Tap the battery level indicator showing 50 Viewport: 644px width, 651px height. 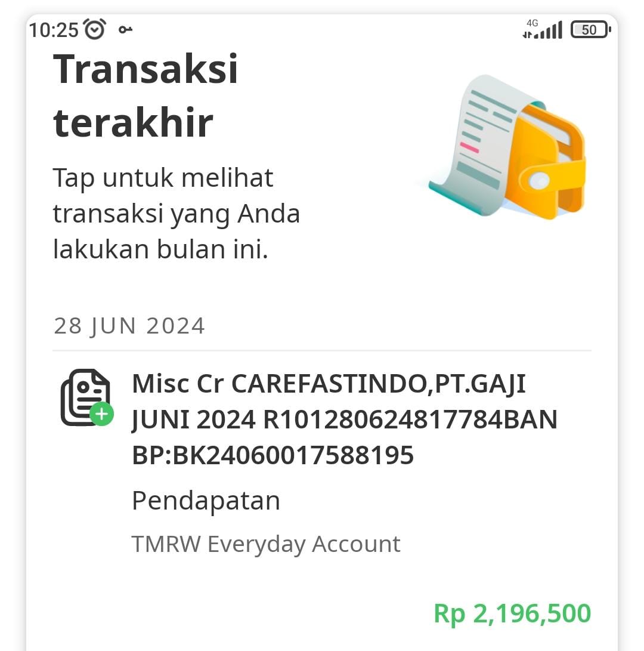click(590, 29)
